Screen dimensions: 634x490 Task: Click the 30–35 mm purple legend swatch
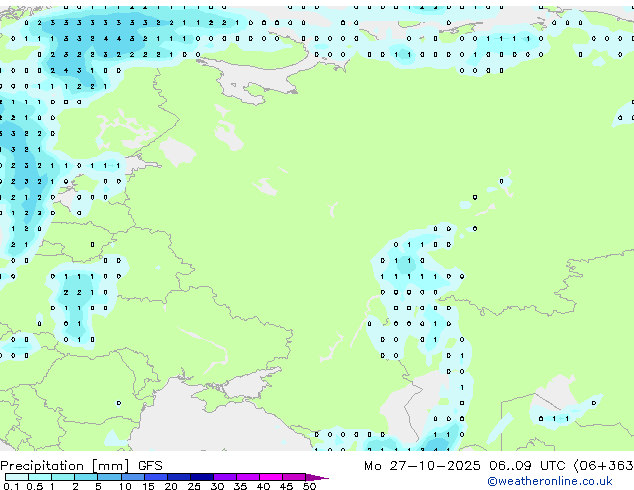(225, 477)
